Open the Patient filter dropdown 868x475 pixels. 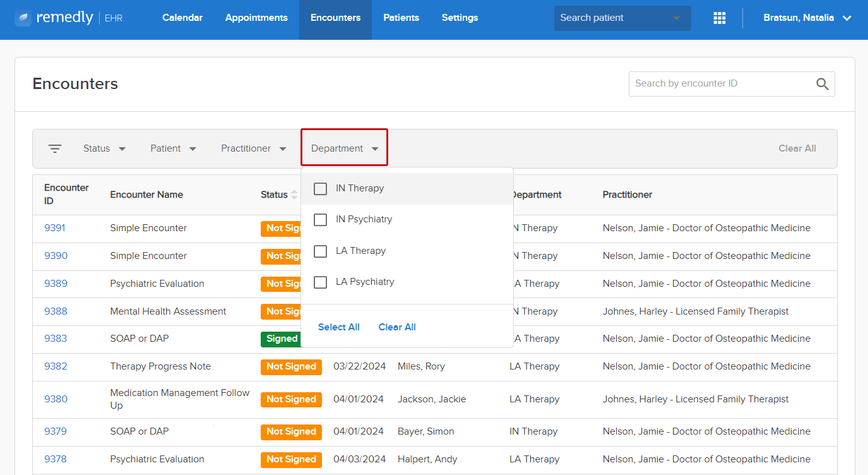tap(173, 148)
